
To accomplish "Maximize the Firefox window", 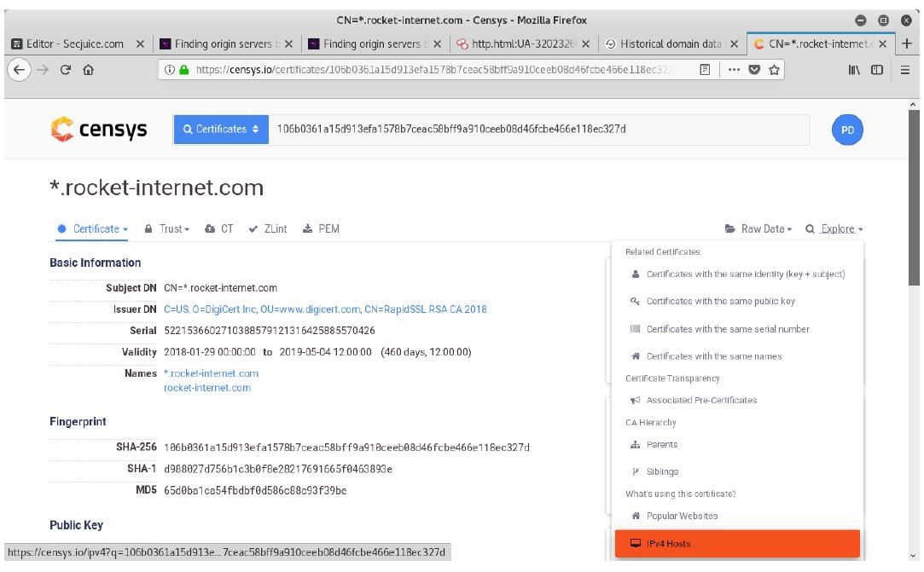I will [x=883, y=20].
